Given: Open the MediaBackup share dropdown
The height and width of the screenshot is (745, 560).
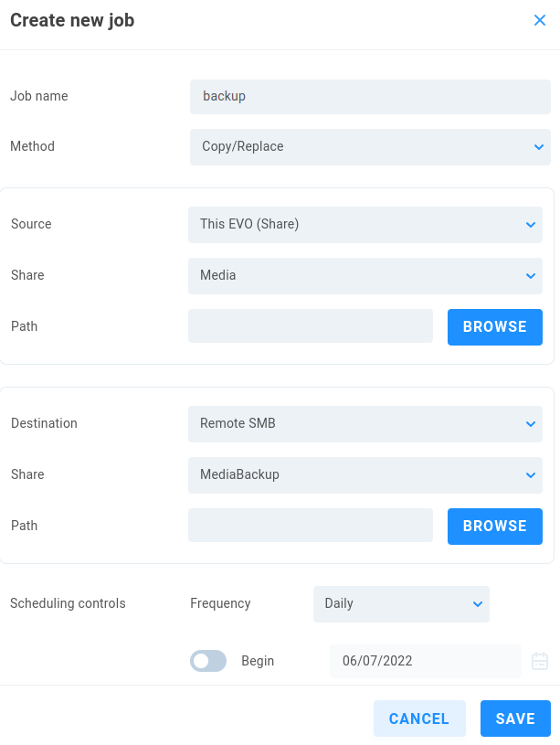Looking at the screenshot, I should coord(365,475).
